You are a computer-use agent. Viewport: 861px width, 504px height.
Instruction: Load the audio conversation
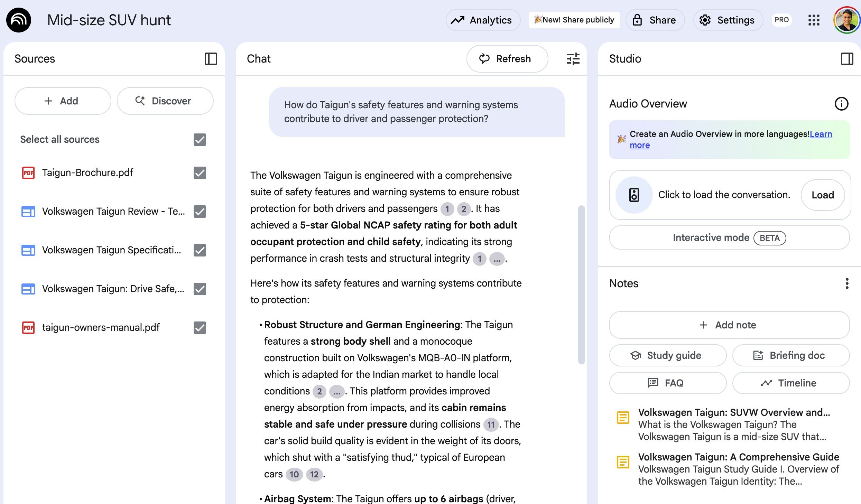coord(823,195)
